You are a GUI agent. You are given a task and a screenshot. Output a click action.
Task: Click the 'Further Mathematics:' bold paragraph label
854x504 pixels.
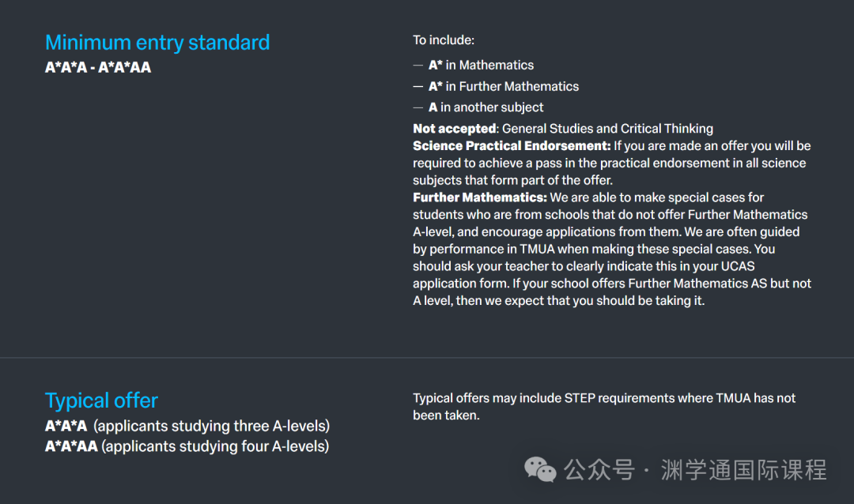[480, 197]
